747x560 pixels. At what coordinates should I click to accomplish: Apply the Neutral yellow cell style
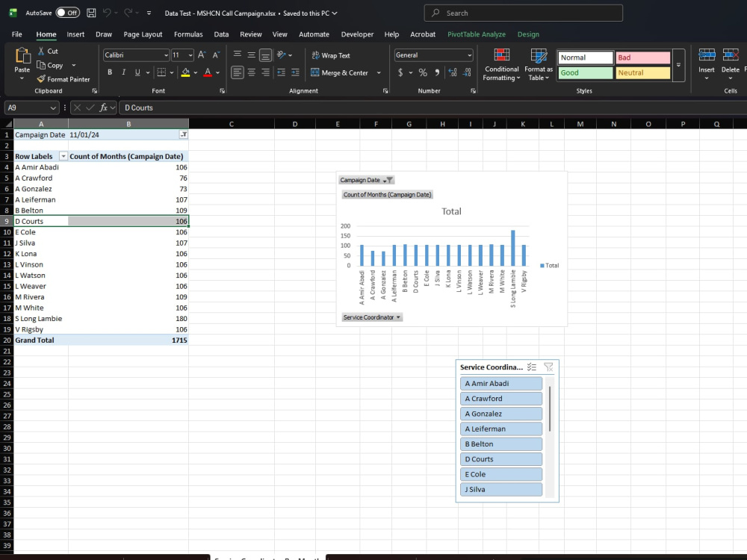click(x=642, y=73)
